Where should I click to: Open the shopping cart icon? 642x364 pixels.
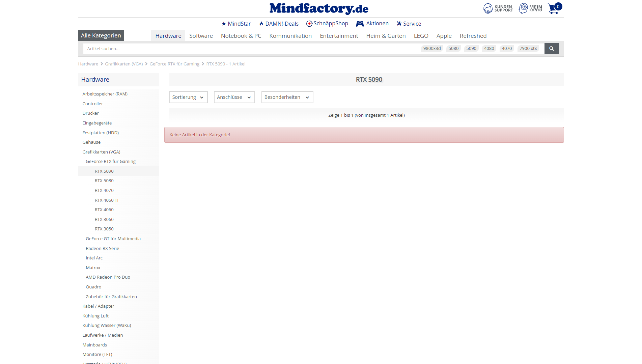(555, 8)
